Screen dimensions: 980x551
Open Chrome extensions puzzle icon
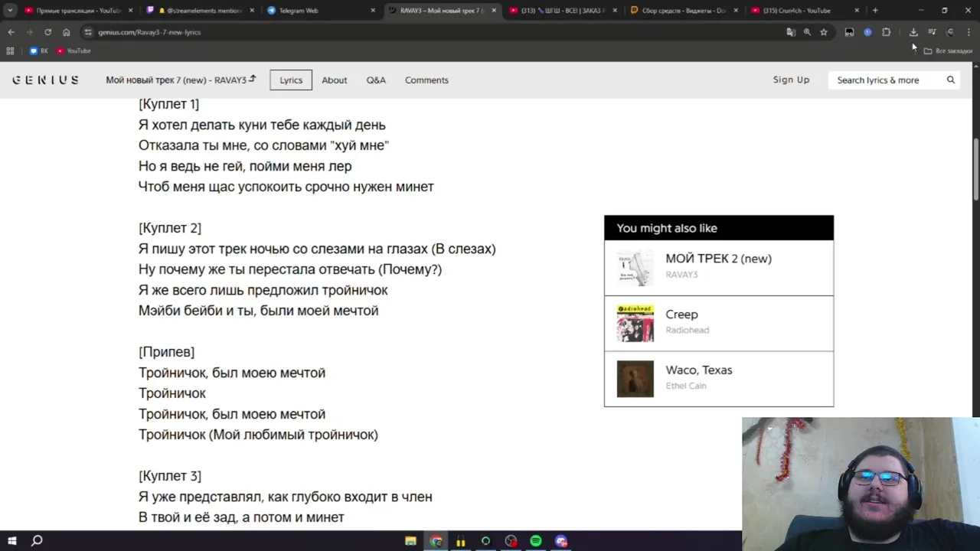886,32
